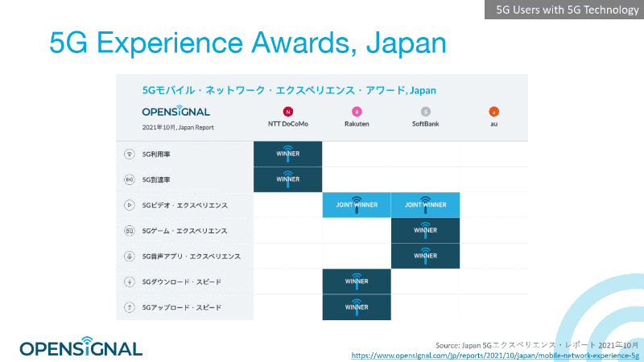The height and width of the screenshot is (362, 644).
Task: Click the 5G利用率 wifi row icon
Action: [130, 154]
